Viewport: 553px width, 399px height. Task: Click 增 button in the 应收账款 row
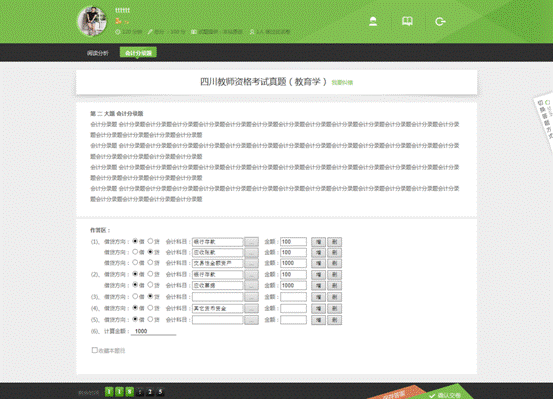318,253
